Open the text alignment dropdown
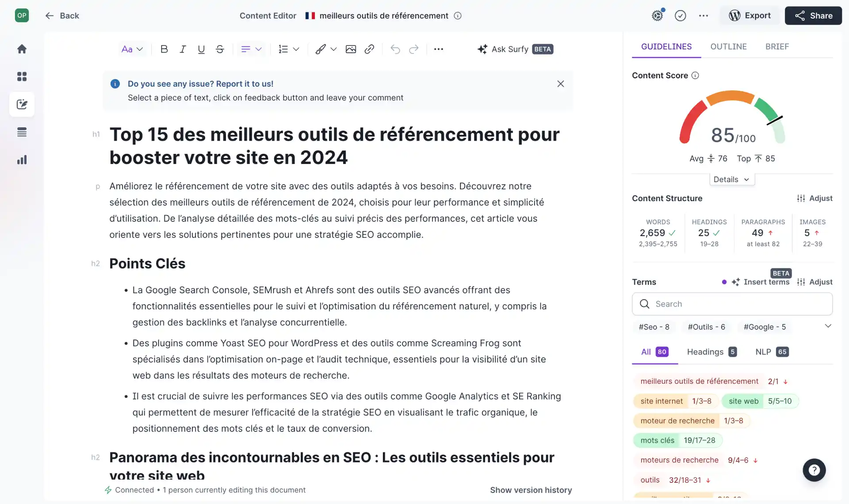The image size is (849, 504). point(251,49)
